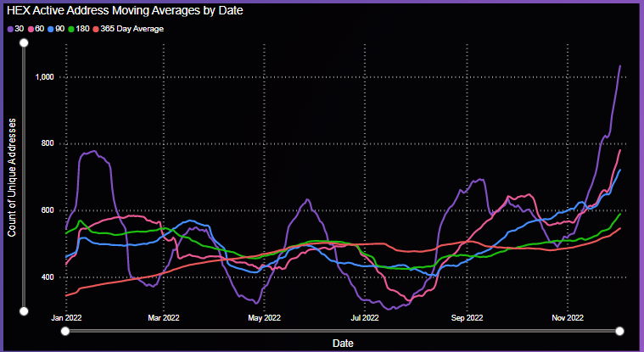Click the bottom handle of the vertical range slider
Image resolution: width=644 pixels, height=352 pixels.
point(25,311)
